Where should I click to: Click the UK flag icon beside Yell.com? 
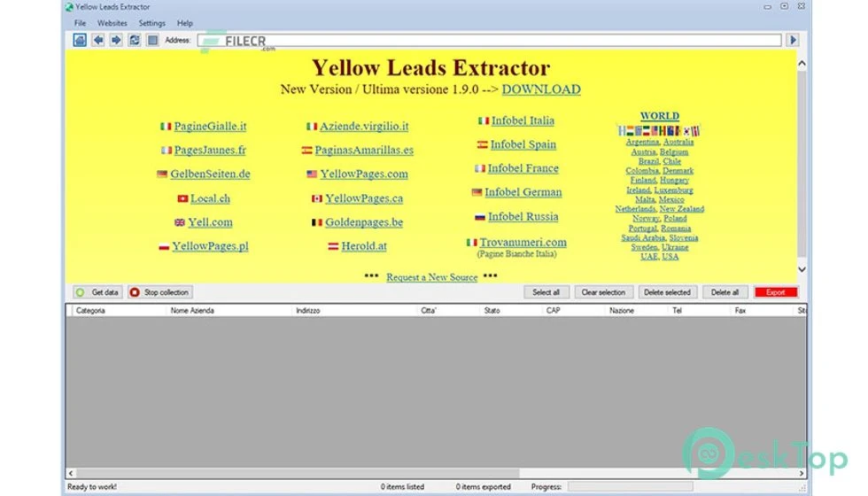[x=179, y=222]
